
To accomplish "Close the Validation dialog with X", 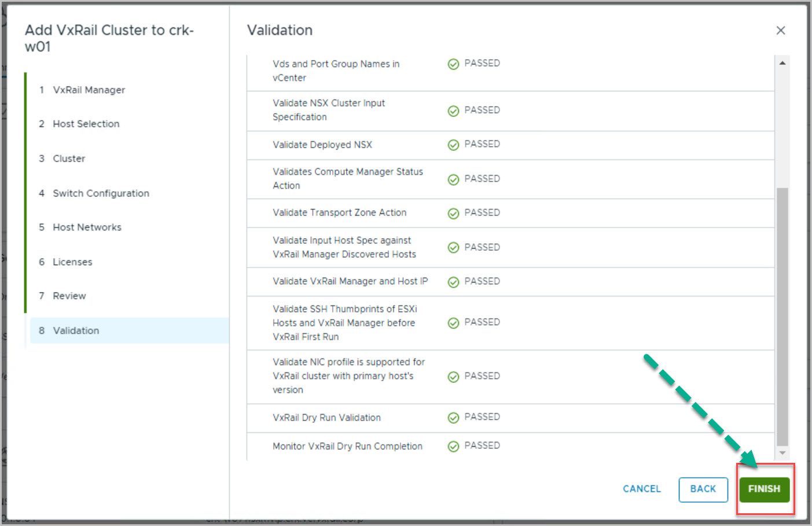I will tap(780, 31).
